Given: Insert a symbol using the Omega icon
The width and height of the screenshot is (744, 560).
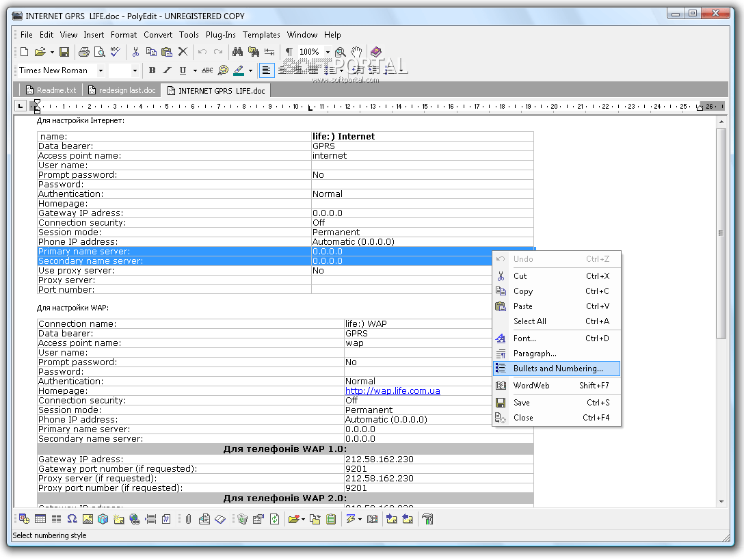Looking at the screenshot, I should 72,519.
